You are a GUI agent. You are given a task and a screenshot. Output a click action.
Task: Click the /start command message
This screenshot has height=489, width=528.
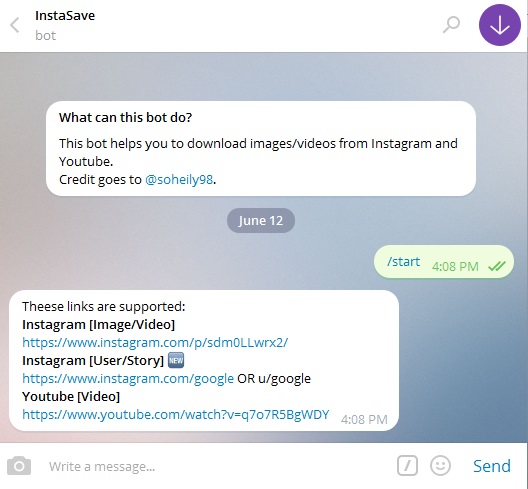pyautogui.click(x=403, y=261)
